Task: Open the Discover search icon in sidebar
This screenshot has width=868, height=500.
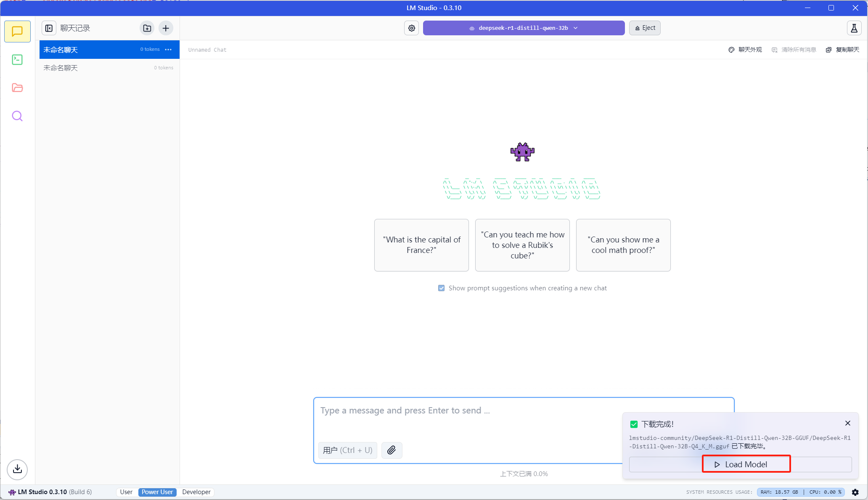Action: (17, 116)
